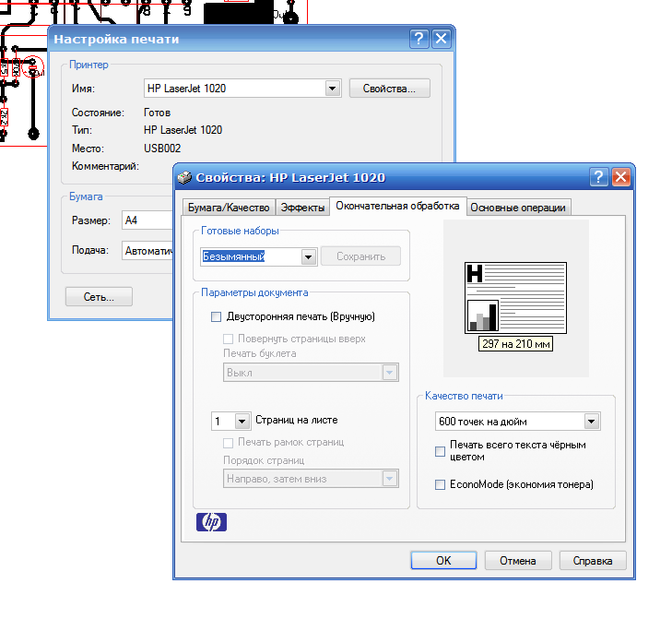Click the 297 на 210 мм size label
Viewport: 672px width, 619px height.
click(515, 344)
